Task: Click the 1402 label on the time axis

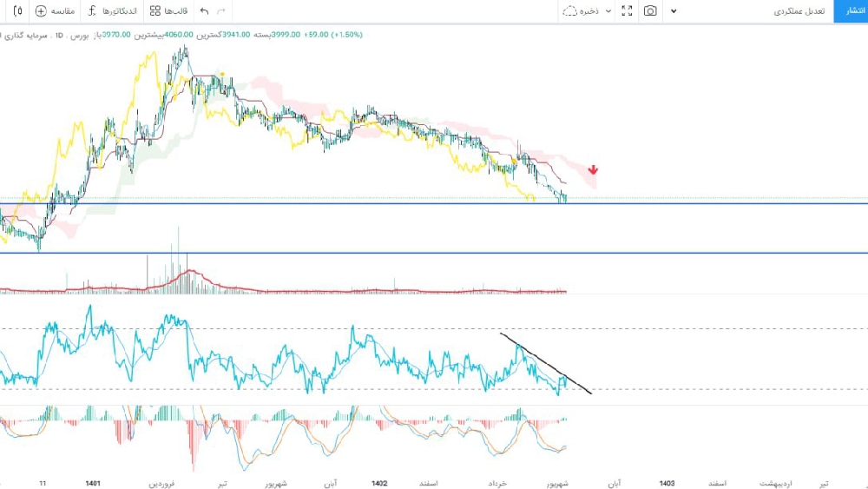Action: click(x=379, y=484)
